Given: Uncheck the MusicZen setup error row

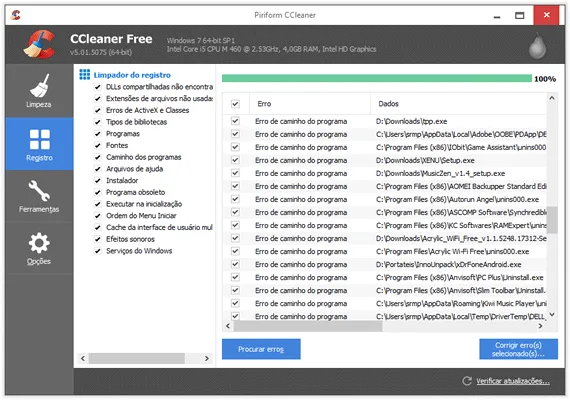Looking at the screenshot, I should click(x=235, y=173).
